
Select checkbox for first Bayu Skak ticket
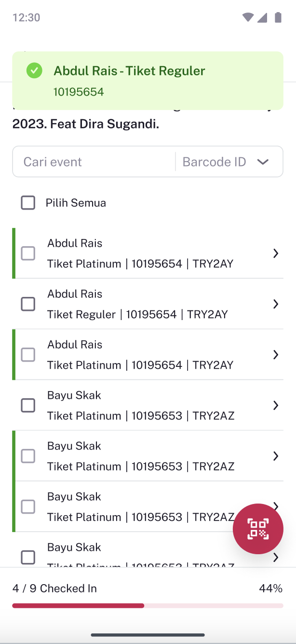[28, 406]
